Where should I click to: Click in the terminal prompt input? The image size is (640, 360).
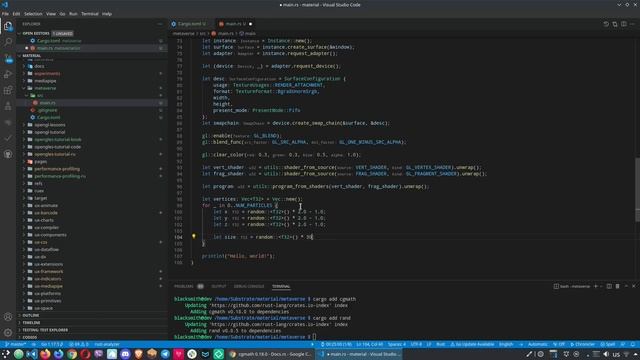[314, 337]
